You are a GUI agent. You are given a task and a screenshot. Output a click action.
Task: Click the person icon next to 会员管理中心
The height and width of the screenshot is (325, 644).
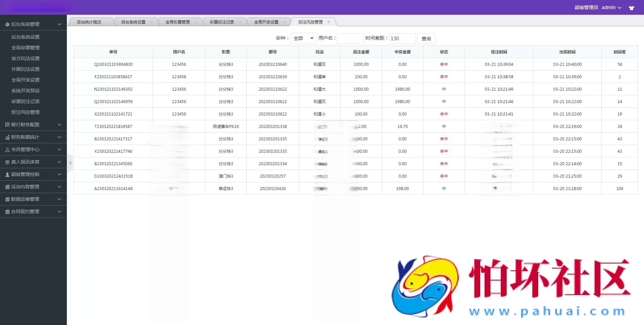pos(7,149)
